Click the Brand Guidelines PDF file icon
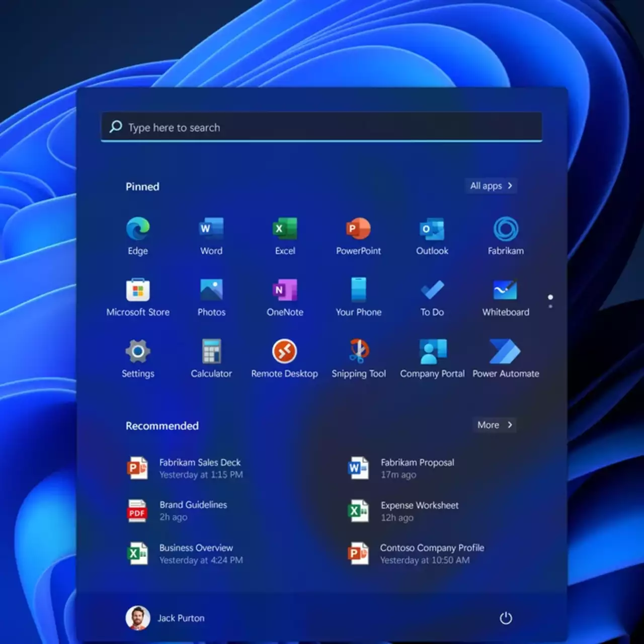Image resolution: width=644 pixels, height=644 pixels. pos(137,511)
